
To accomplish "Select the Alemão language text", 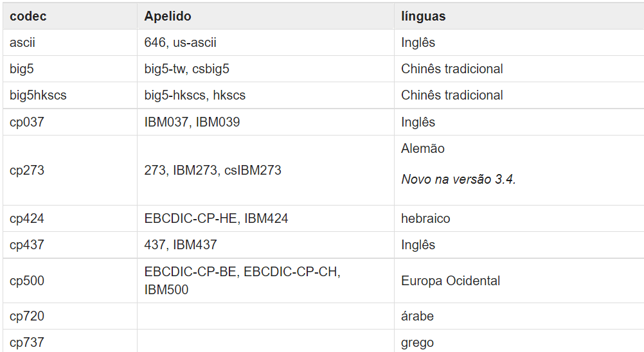I will click(423, 148).
